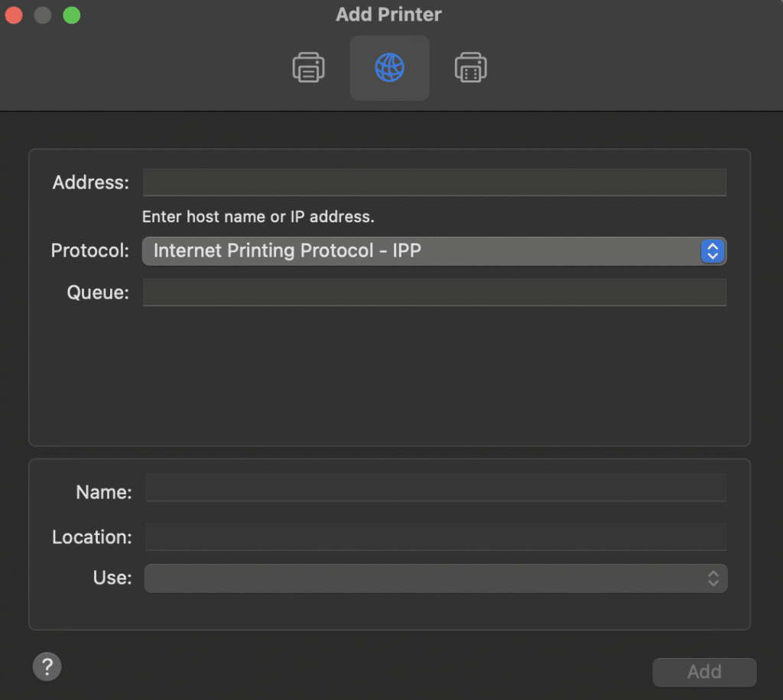Open the Windows printer browser icon
Viewport: 783px width, 700px height.
coord(471,67)
